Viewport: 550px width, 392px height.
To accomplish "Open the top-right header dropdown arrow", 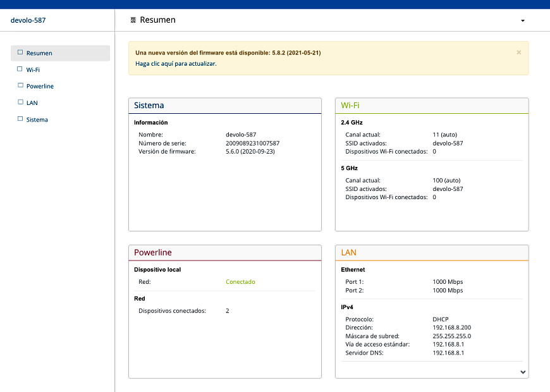I will (x=523, y=21).
